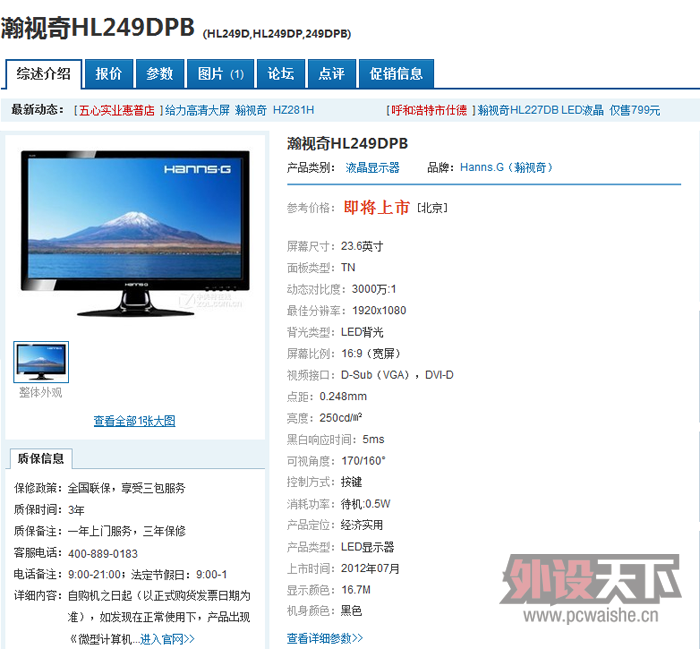Switch to the 综述介绍 tab
Screen dimensions: 700x649
coord(43,74)
